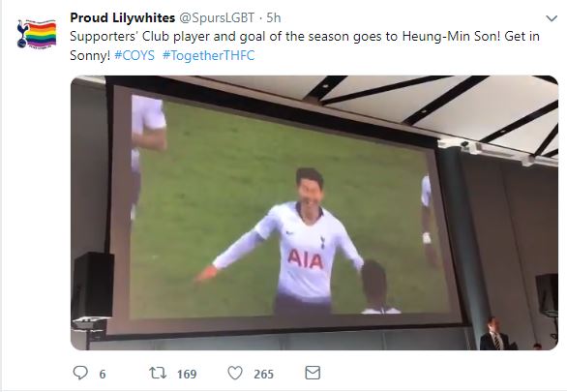Click the man in suit in video corner
The image size is (567, 392).
tap(494, 333)
